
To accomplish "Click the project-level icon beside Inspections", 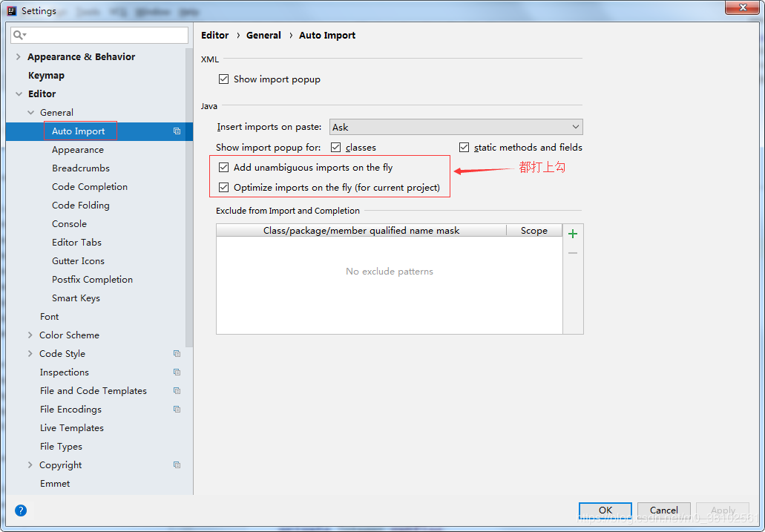I will pyautogui.click(x=177, y=372).
